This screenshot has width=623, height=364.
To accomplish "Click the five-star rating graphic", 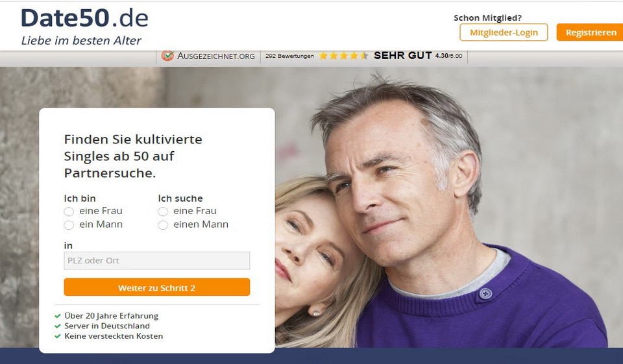I will pyautogui.click(x=344, y=56).
